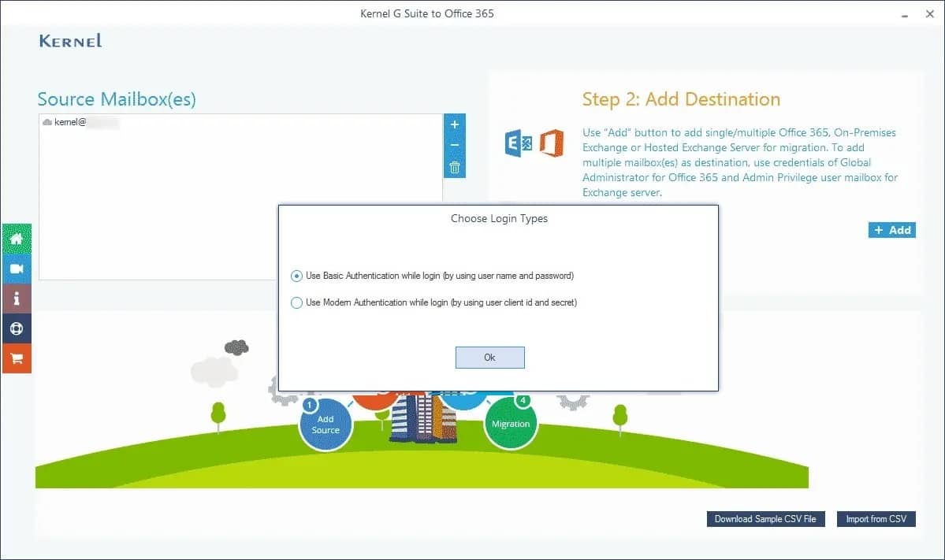Click the Step 2: Add Destination heading
Screen dimensions: 945x560
(x=681, y=99)
